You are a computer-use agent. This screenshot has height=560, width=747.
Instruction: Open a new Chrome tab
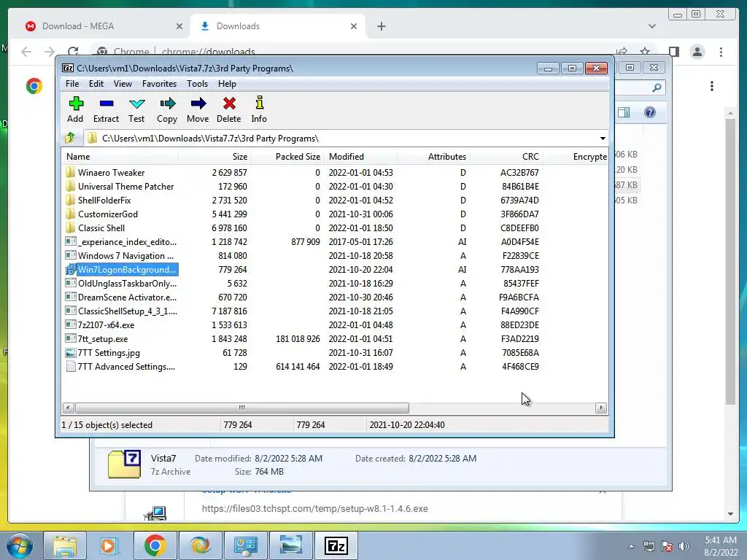point(381,26)
